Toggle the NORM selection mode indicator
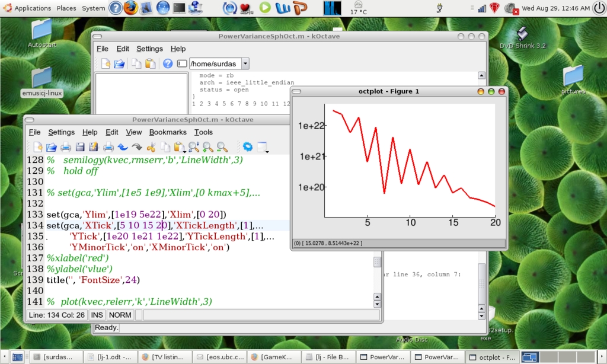This screenshot has height=364, width=607. (x=120, y=315)
